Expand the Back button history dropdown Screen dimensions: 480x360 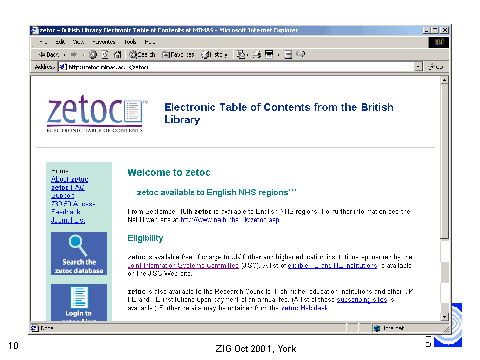coord(65,54)
